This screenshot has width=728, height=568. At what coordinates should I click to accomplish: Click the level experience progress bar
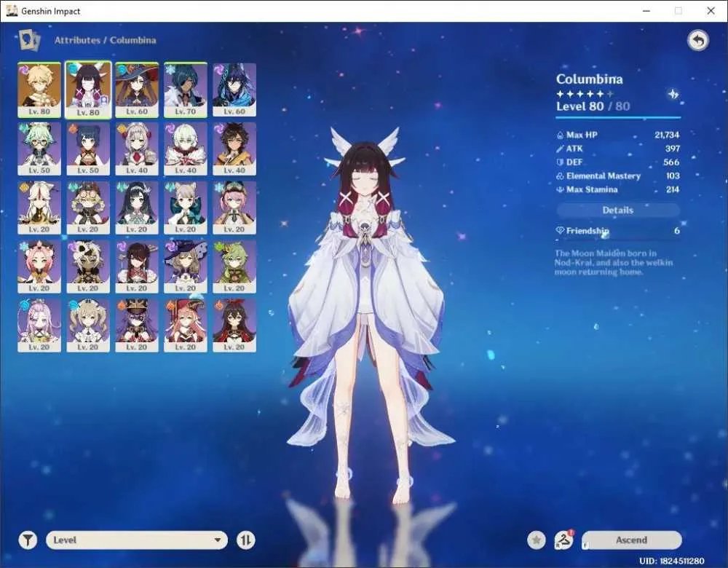(x=618, y=117)
